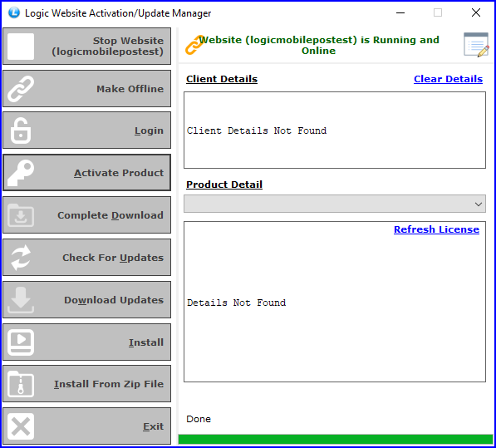Click the play screen Install icon
Image resolution: width=496 pixels, height=448 pixels.
21,342
